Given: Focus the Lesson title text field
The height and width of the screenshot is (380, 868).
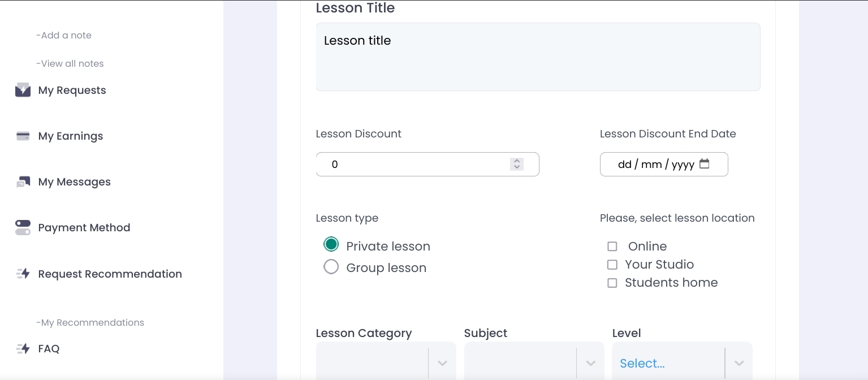Looking at the screenshot, I should click(538, 57).
